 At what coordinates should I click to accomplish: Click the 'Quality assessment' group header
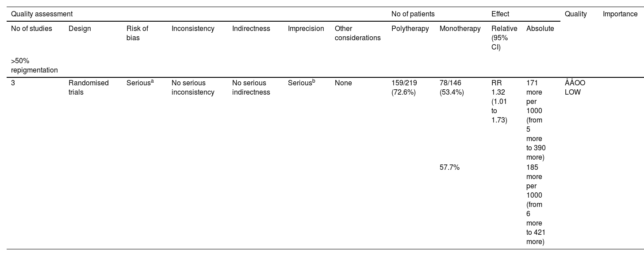point(42,14)
